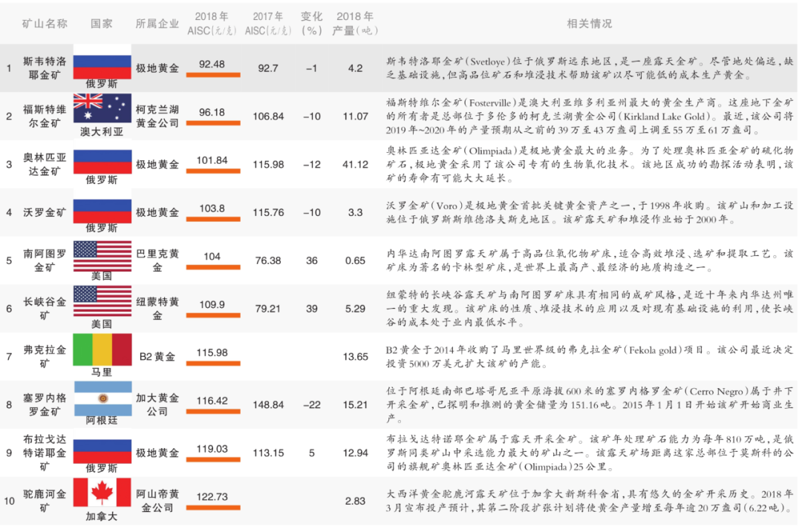Select mine name 塞罗内格罗金矿
This screenshot has width=802, height=532.
[x=45, y=404]
